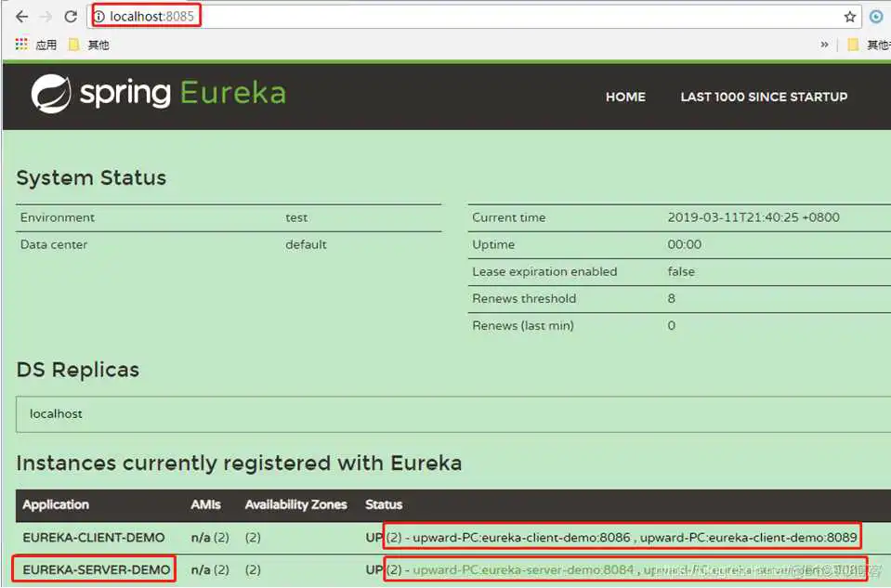Open LAST 1000 SINCE STARTUP page
This screenshot has height=588, width=891.
(x=764, y=97)
